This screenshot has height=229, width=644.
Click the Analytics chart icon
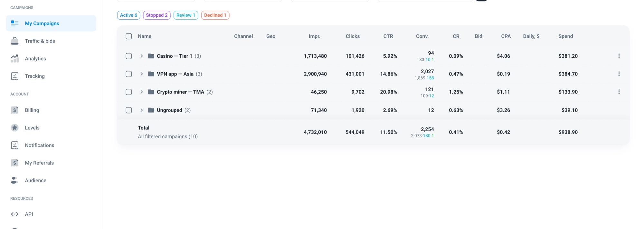tap(14, 58)
